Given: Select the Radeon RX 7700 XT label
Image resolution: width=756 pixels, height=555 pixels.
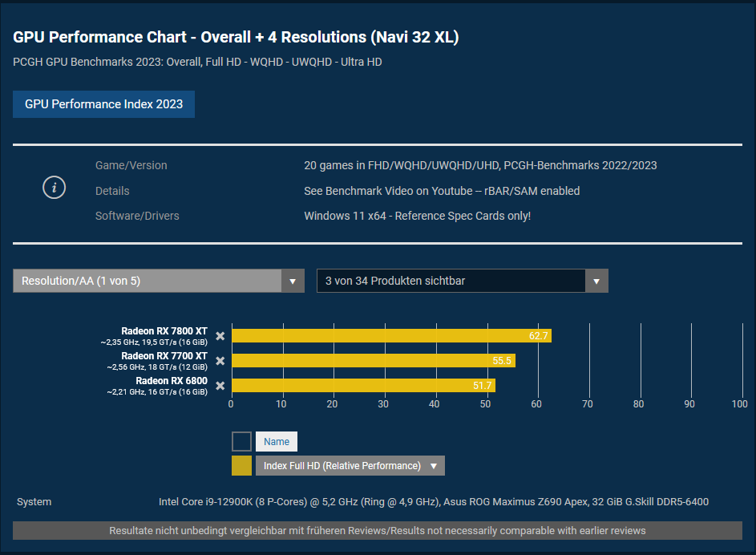Looking at the screenshot, I should tap(164, 356).
